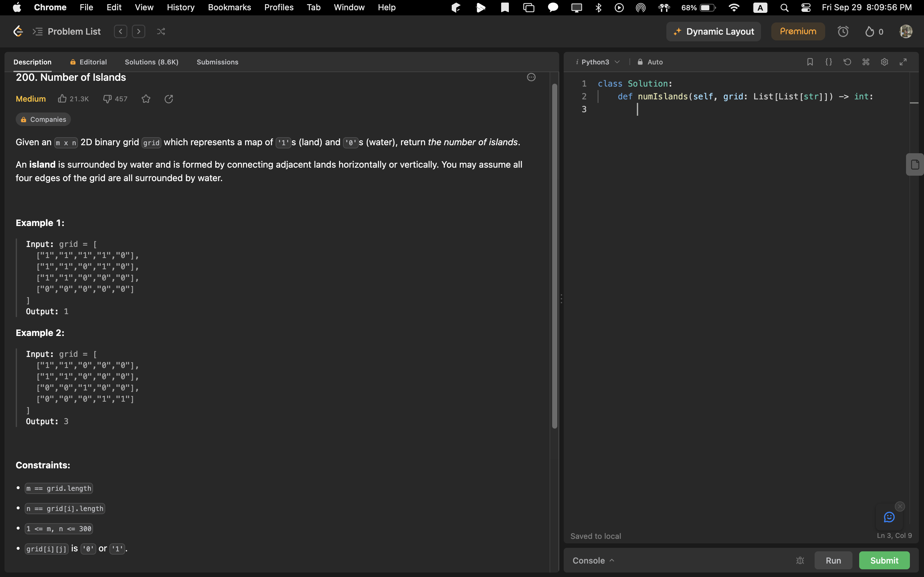Expand the locked Companies tag

coord(43,120)
